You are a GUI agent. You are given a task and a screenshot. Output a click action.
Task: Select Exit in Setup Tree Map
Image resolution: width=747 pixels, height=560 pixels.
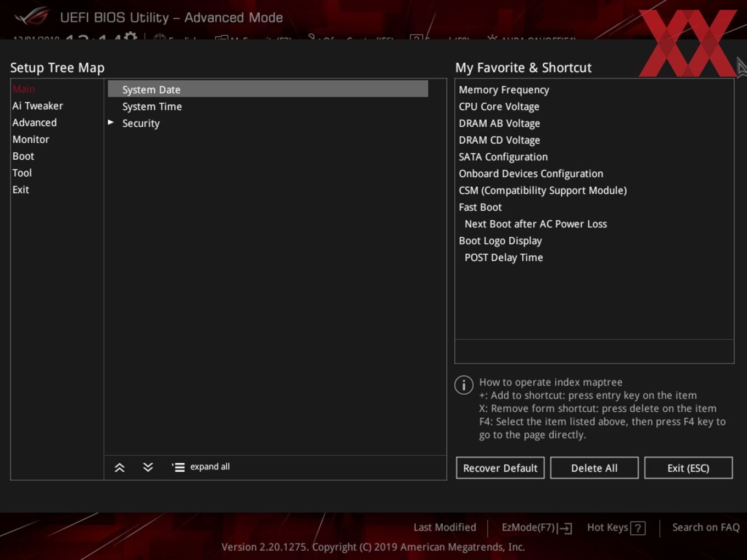[x=21, y=189]
